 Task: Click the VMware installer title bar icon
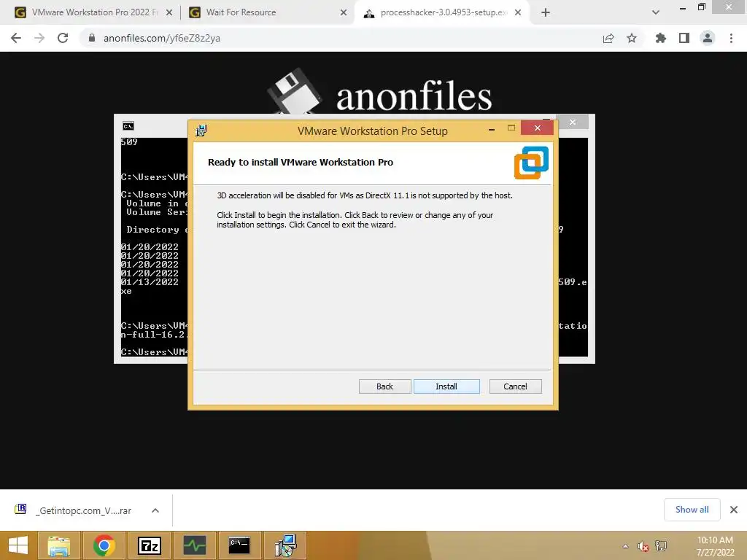201,131
